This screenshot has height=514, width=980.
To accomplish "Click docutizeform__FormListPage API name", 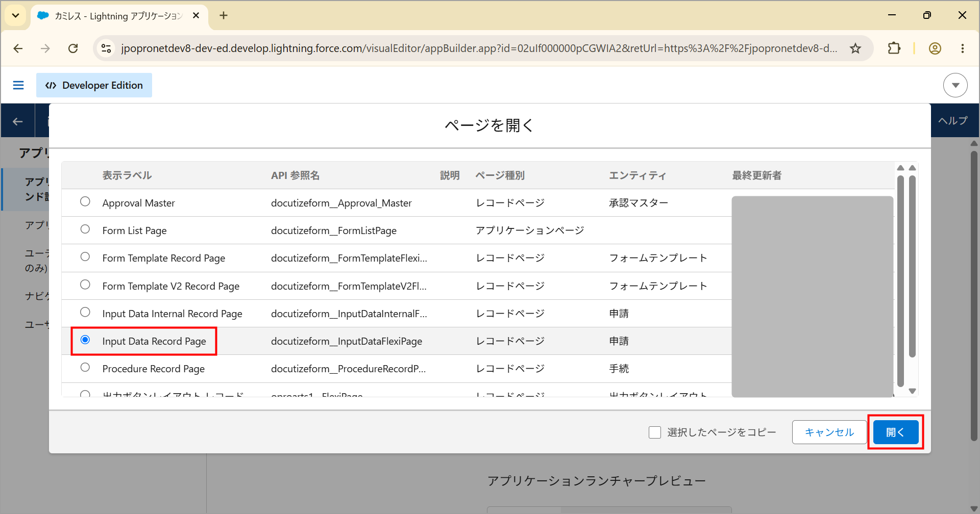I will pyautogui.click(x=334, y=230).
